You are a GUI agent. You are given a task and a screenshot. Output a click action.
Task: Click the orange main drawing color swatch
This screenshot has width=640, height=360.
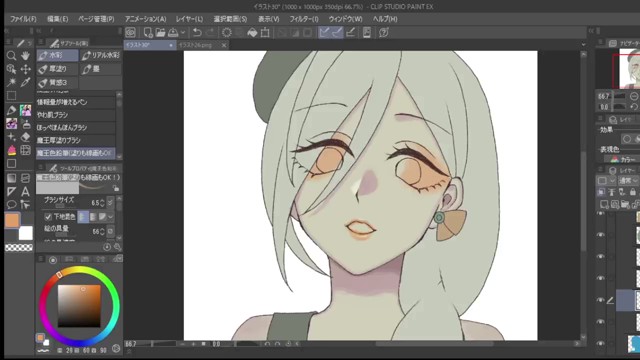click(x=12, y=220)
